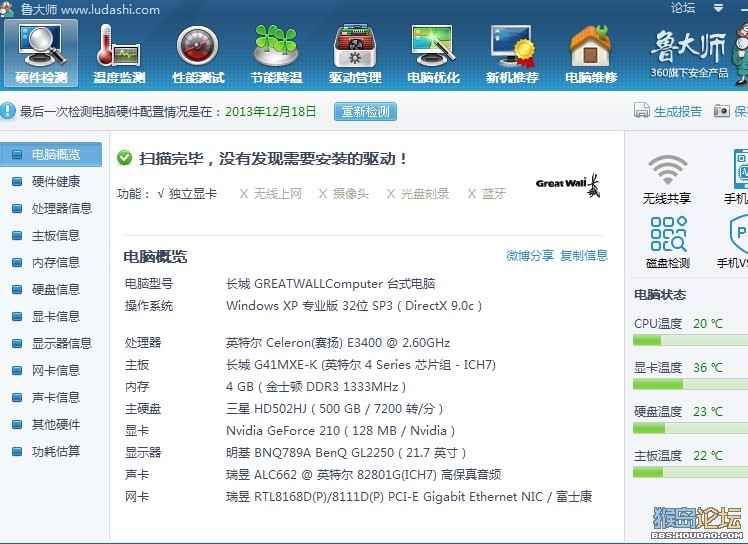Image resolution: width=748 pixels, height=544 pixels.
Task: Open the 新机推荐 recommendation icon
Action: point(512,53)
